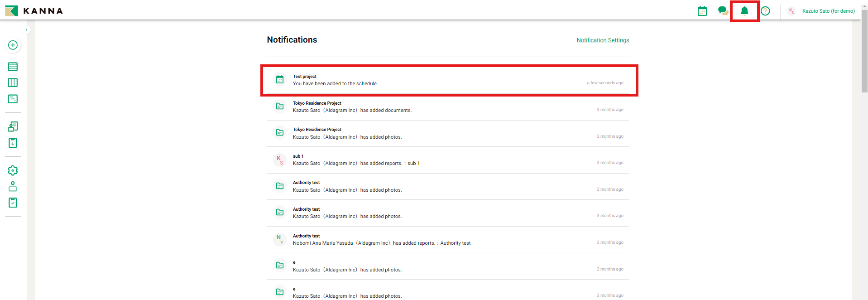The height and width of the screenshot is (300, 868).
Task: Click the clipboard checkmark icon in sidebar
Action: [x=13, y=203]
